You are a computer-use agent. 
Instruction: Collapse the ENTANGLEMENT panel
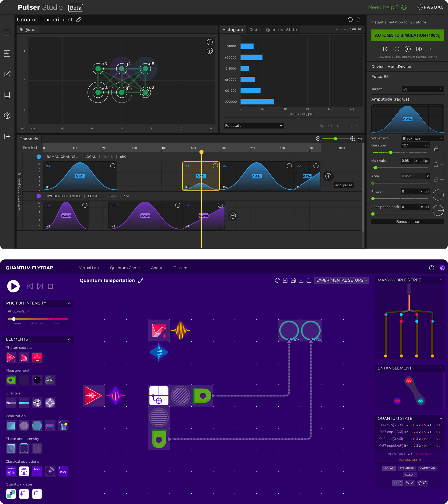point(441,368)
